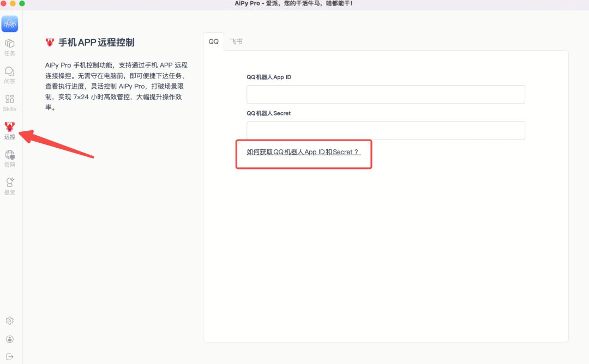Click the green full-screen traffic light button

tap(22, 3)
